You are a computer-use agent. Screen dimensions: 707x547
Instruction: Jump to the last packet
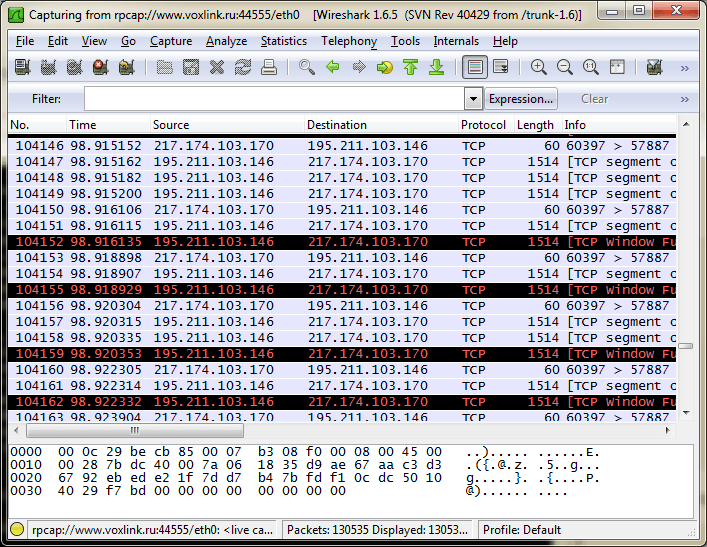[436, 67]
